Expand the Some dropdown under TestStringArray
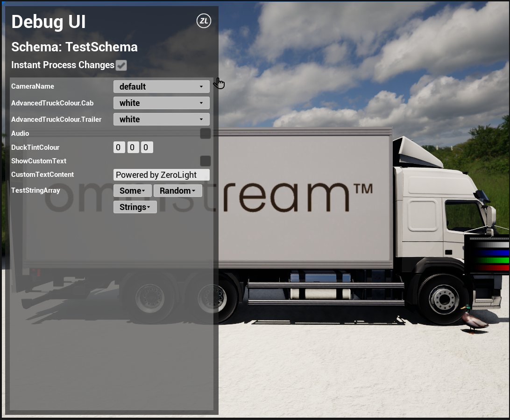Screen dimensions: 510x420 (132, 190)
